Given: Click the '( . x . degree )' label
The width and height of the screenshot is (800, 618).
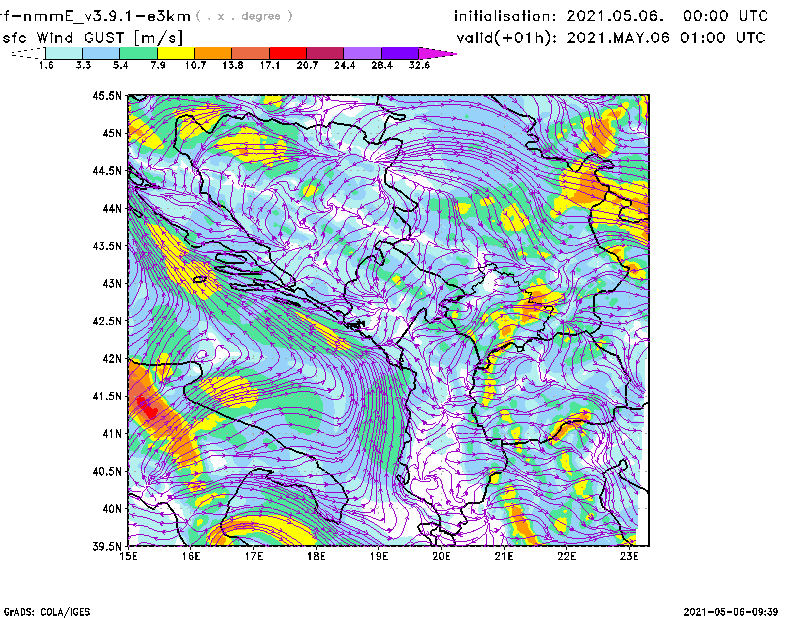Looking at the screenshot, I should (x=244, y=16).
